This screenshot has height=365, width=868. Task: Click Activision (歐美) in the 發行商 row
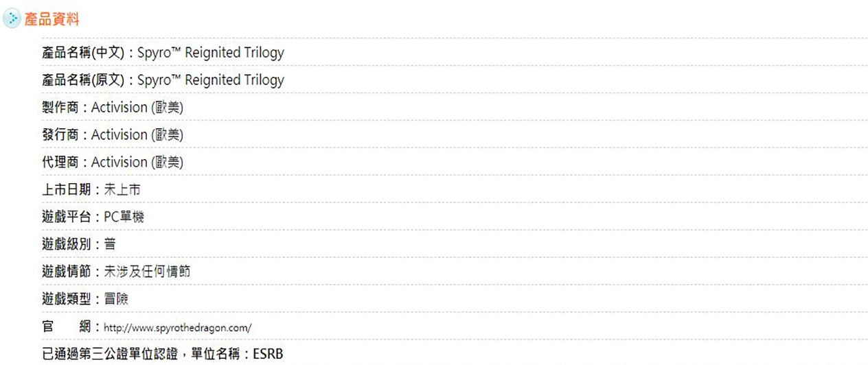point(137,135)
